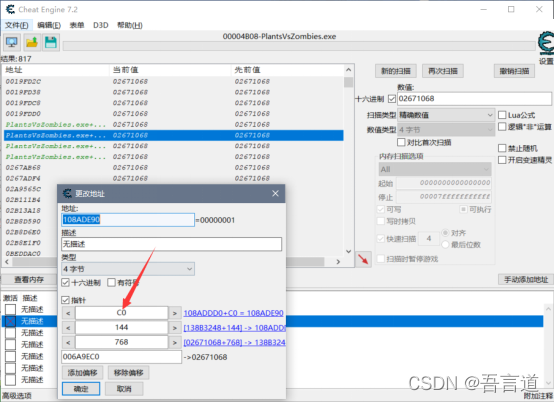Open the 编辑 menu
Image resolution: width=554 pixels, height=402 pixels.
click(x=49, y=25)
